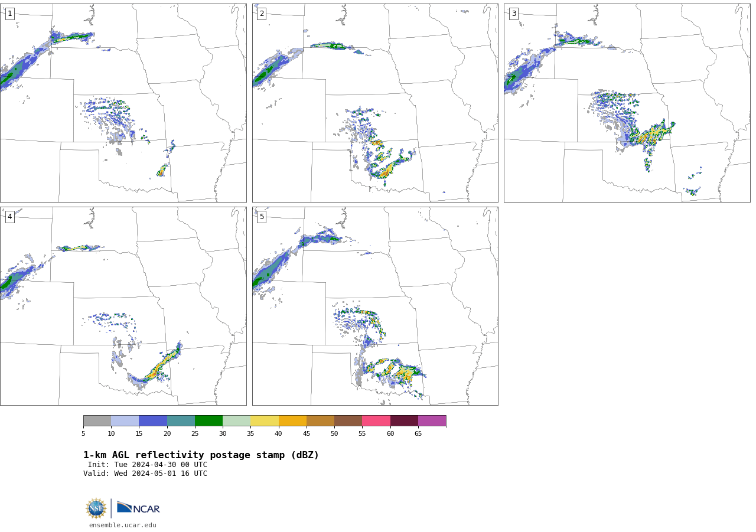
Task: Click the number label on panel 2
Action: pos(262,14)
